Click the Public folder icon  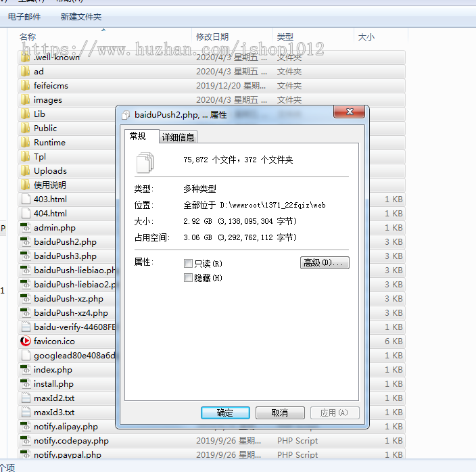pos(26,128)
